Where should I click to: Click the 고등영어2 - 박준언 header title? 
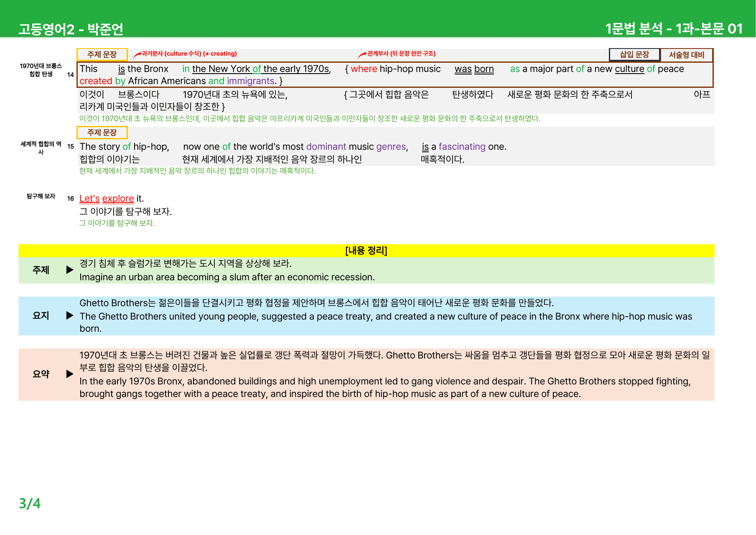coord(71,29)
